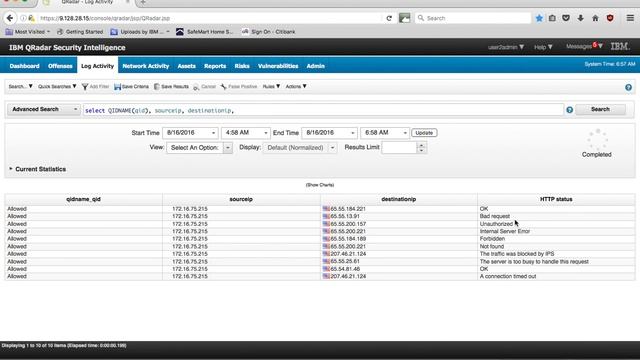Click the Show Charts link
The height and width of the screenshot is (360, 640).
pyautogui.click(x=320, y=185)
